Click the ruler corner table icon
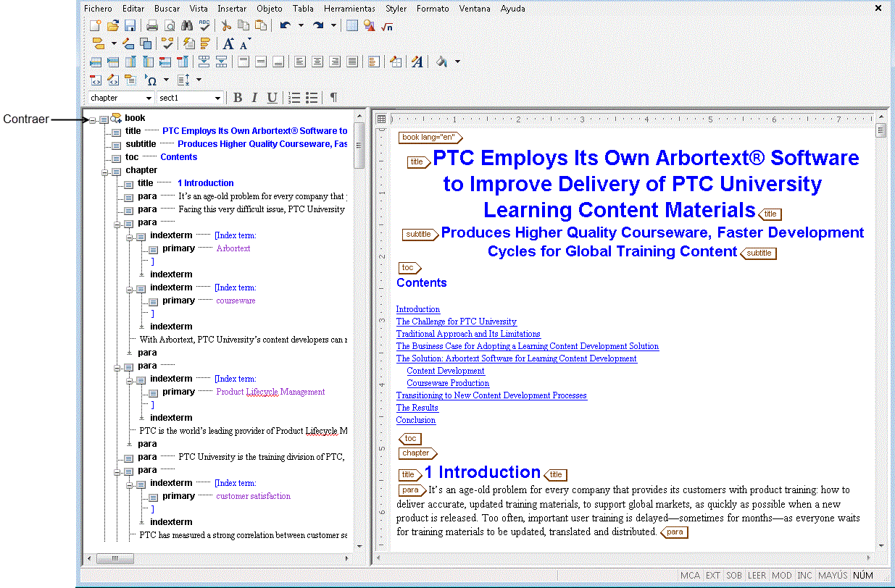Image resolution: width=895 pixels, height=588 pixels. (x=381, y=119)
